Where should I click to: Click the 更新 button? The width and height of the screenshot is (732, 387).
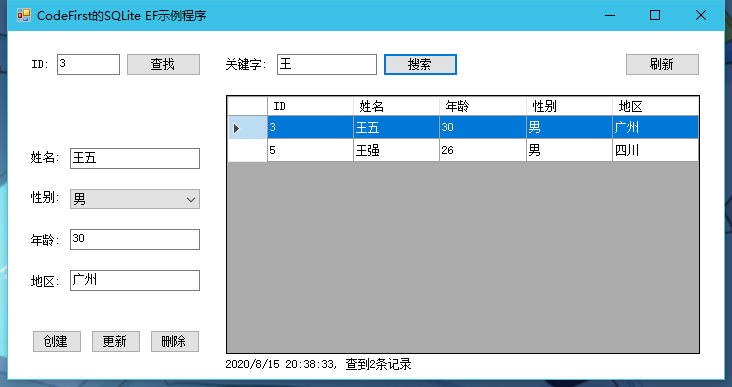pos(116,341)
